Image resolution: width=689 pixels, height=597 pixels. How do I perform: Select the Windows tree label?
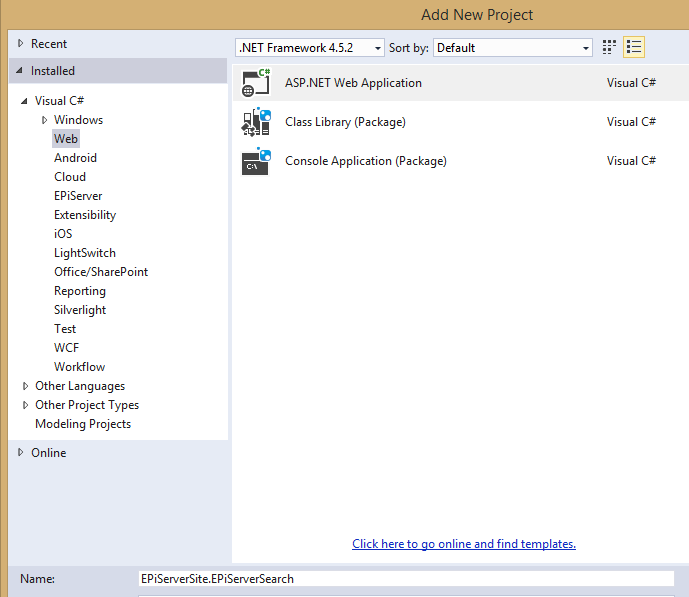click(x=78, y=120)
